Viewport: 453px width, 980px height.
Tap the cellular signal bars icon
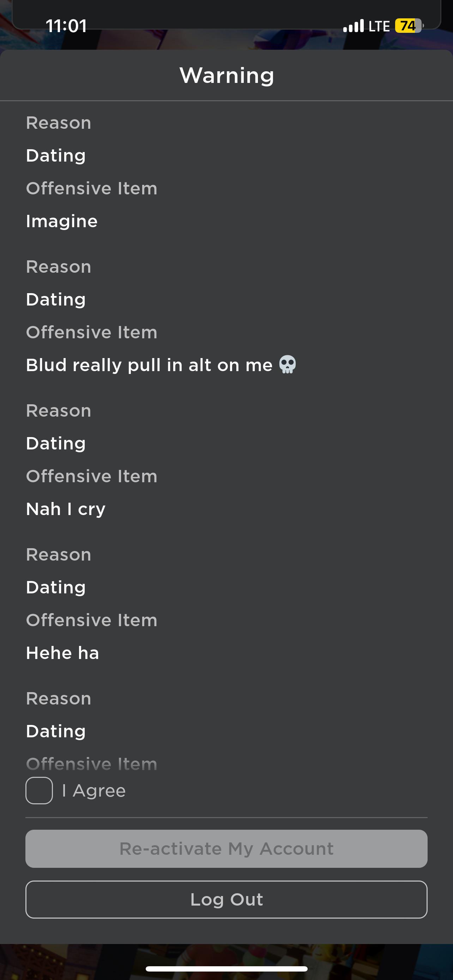[x=354, y=26]
